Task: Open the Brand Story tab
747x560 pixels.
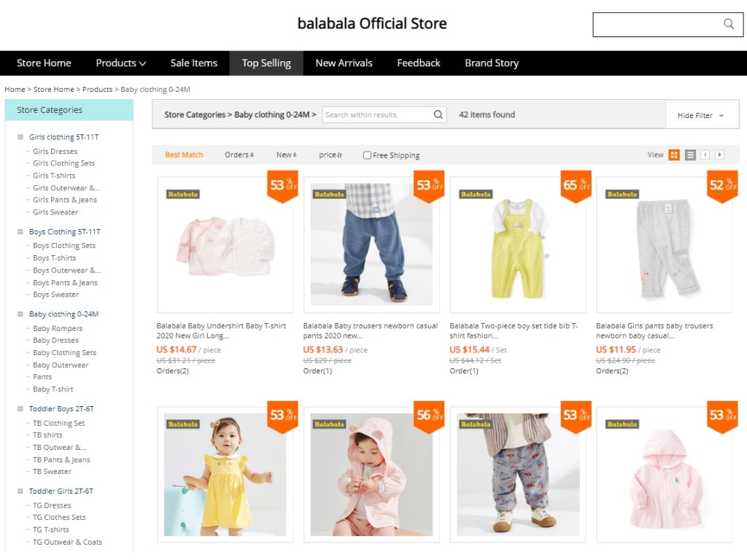Action: pyautogui.click(x=492, y=63)
